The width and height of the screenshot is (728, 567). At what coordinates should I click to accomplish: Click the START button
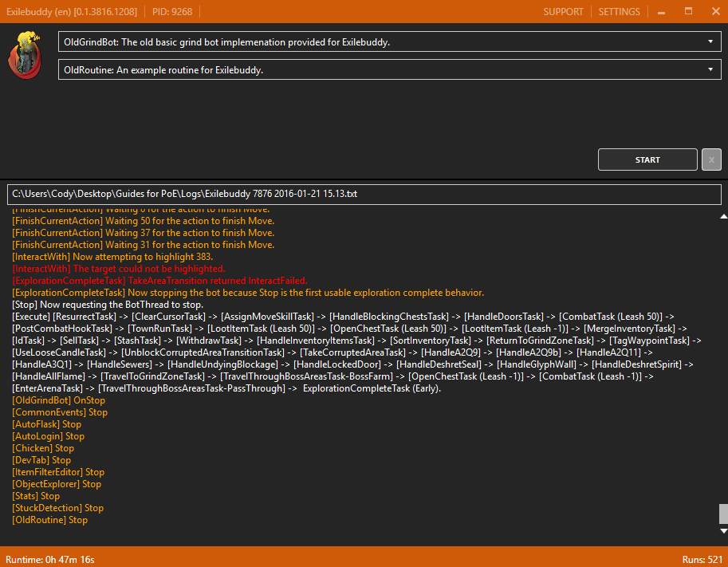(647, 159)
